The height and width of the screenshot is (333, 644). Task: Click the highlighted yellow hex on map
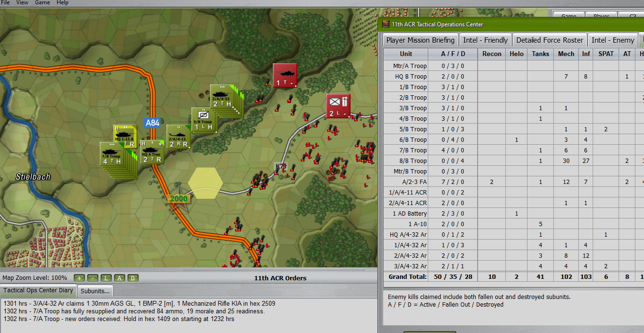[x=205, y=183]
